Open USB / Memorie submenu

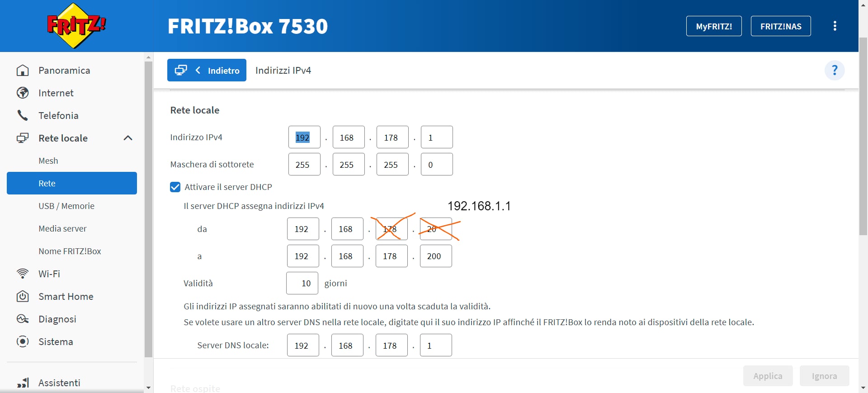coord(66,206)
